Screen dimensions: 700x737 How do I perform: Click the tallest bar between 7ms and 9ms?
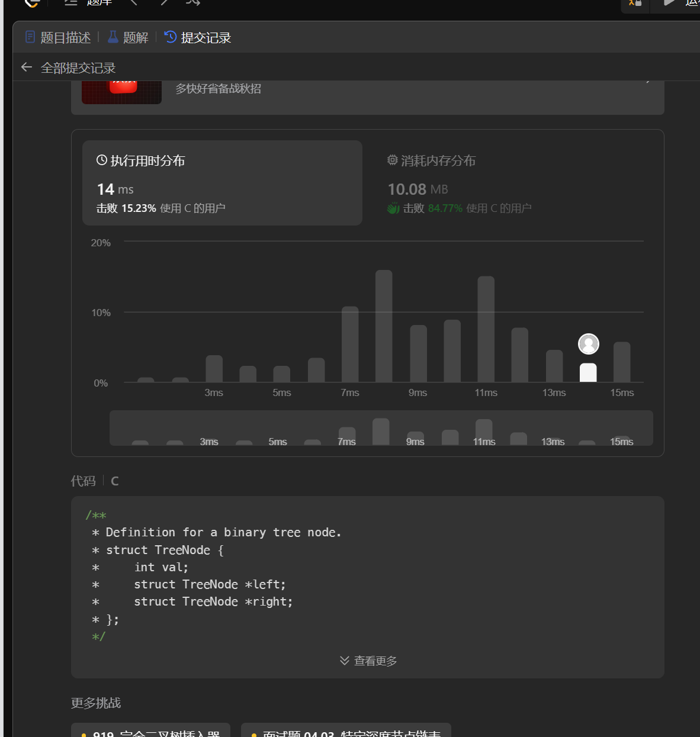[x=384, y=326]
